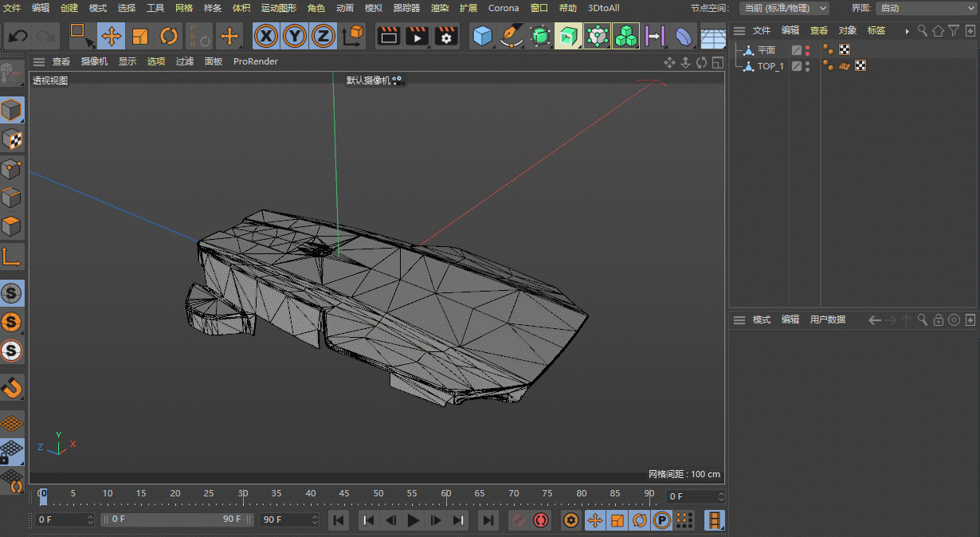
Task: Open the viewport 摄像机 menu
Action: pos(94,61)
